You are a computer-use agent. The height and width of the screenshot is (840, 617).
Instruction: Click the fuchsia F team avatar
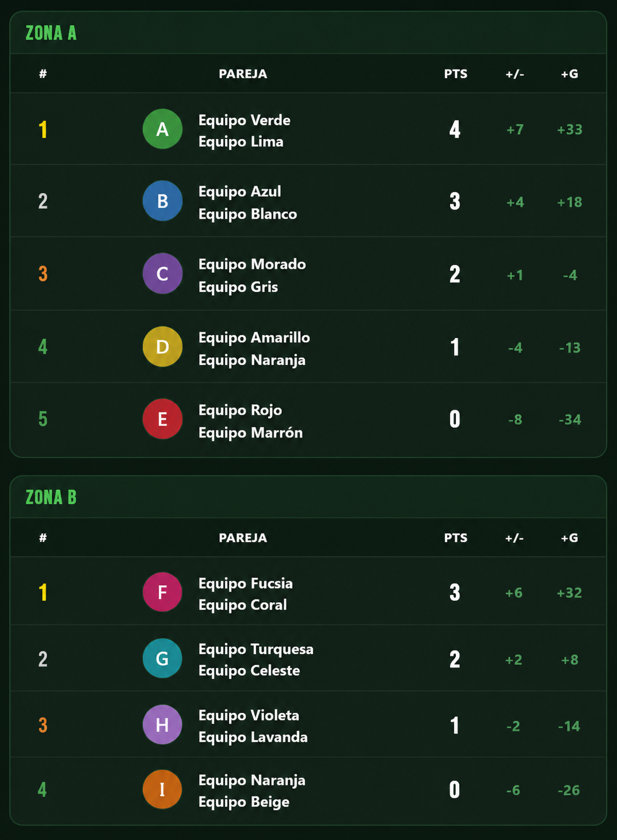coord(162,592)
